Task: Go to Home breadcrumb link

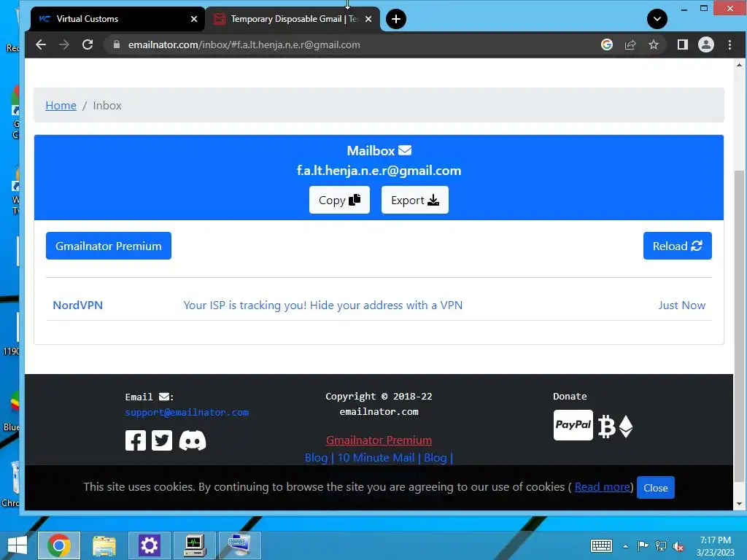Action: pyautogui.click(x=61, y=105)
